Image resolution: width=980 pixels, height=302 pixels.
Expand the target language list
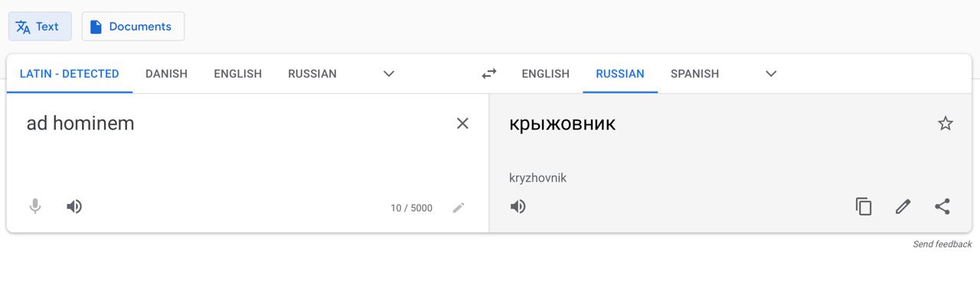[771, 74]
